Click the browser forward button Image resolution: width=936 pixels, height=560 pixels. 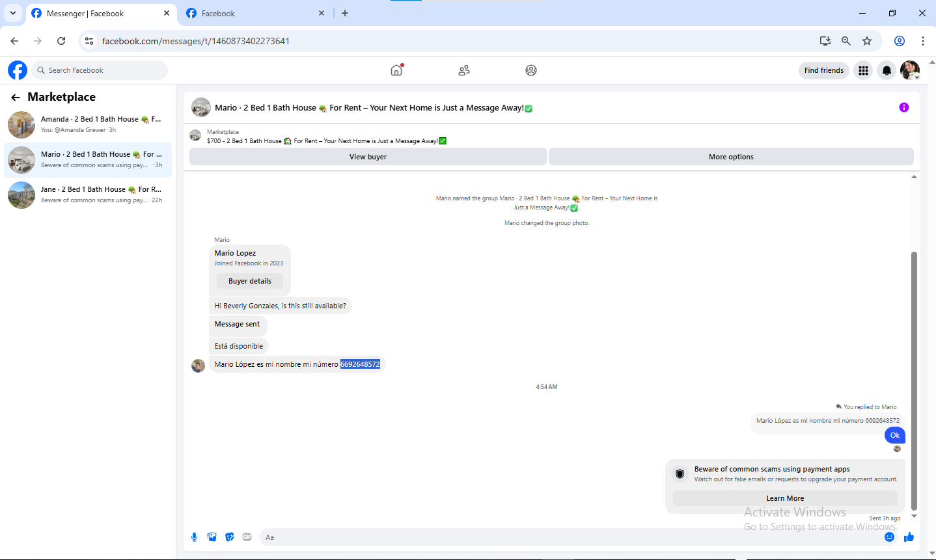(x=38, y=41)
